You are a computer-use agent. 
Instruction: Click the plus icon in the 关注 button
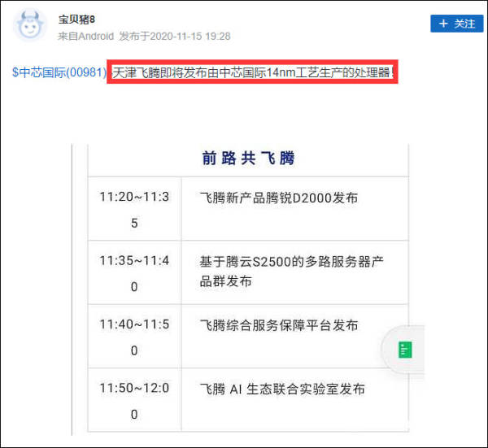coord(443,24)
